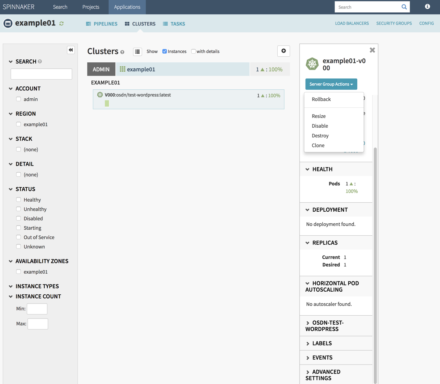Click the sidebar SEARCH text field
The height and width of the screenshot is (384, 440).
point(41,74)
